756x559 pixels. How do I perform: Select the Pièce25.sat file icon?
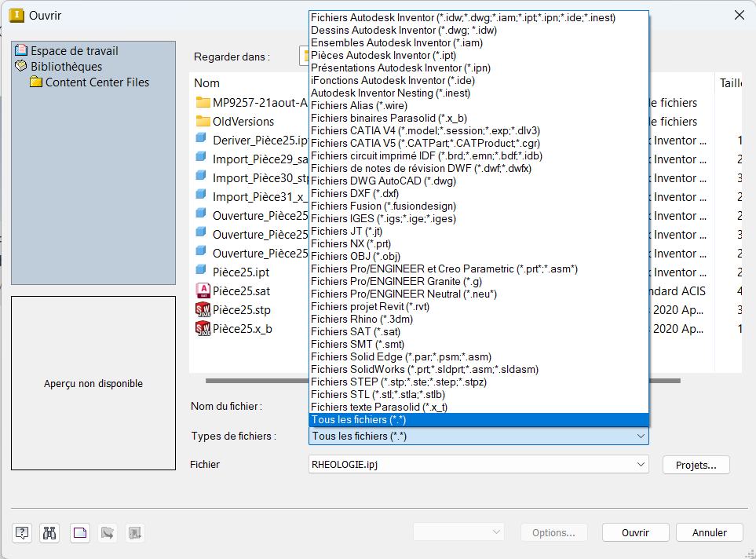(203, 290)
